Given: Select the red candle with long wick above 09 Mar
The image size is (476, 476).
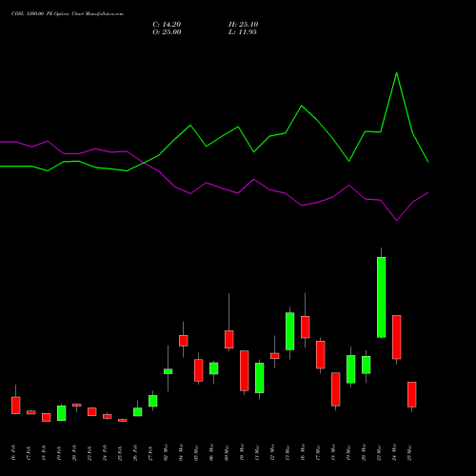Looking at the screenshot, I should pos(229,340).
